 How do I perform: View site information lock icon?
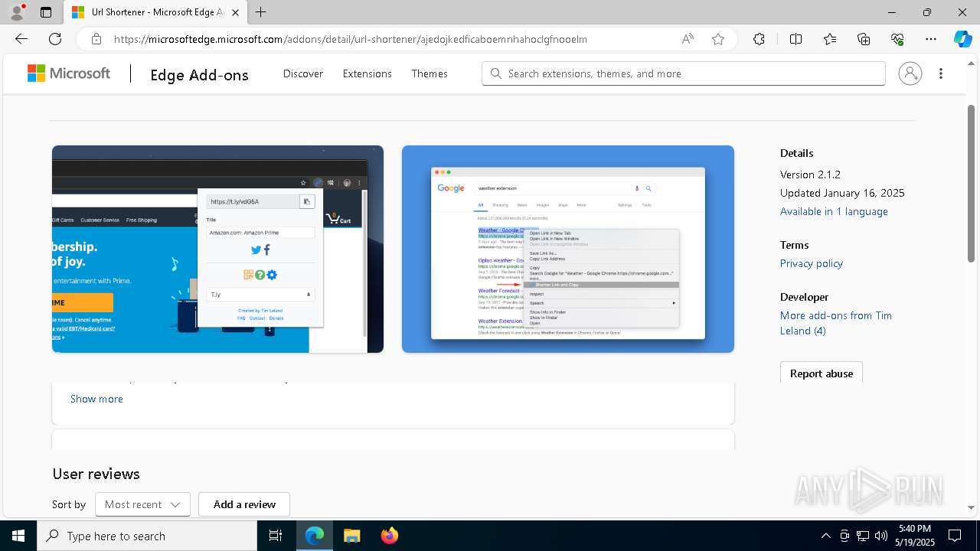coord(96,39)
